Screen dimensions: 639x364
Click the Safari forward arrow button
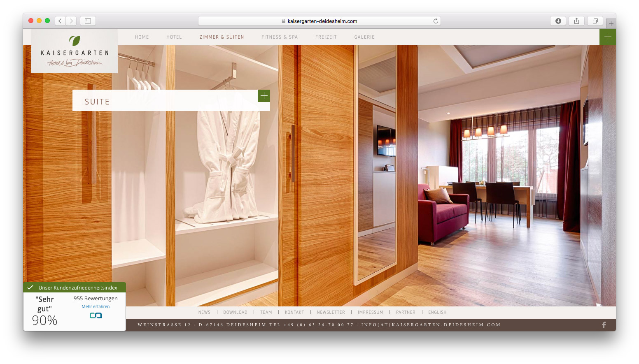(71, 21)
